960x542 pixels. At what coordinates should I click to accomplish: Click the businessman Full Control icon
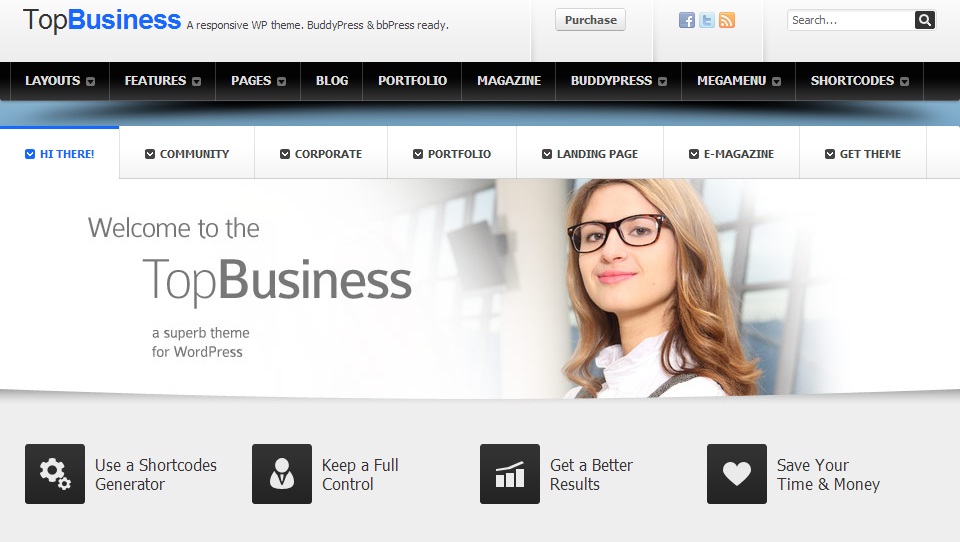click(x=282, y=474)
